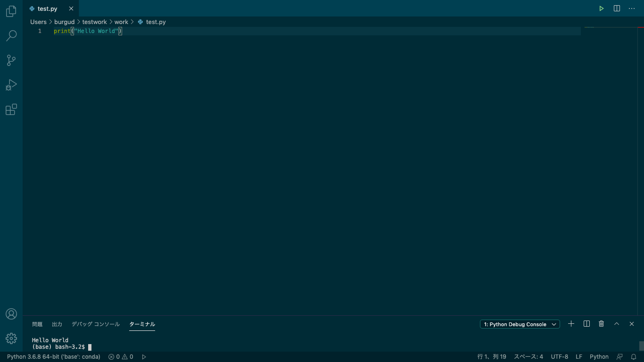Change language mode Python in status bar

(599, 357)
